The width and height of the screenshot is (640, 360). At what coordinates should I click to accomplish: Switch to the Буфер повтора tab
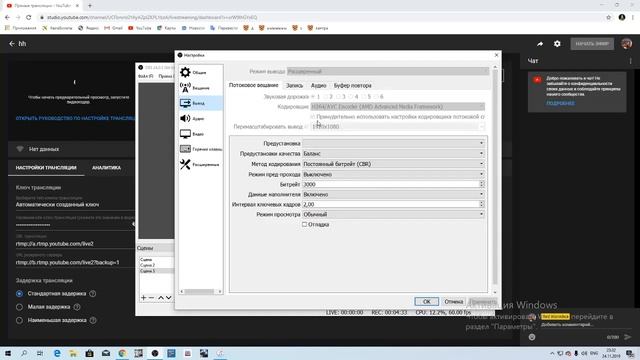pos(353,85)
